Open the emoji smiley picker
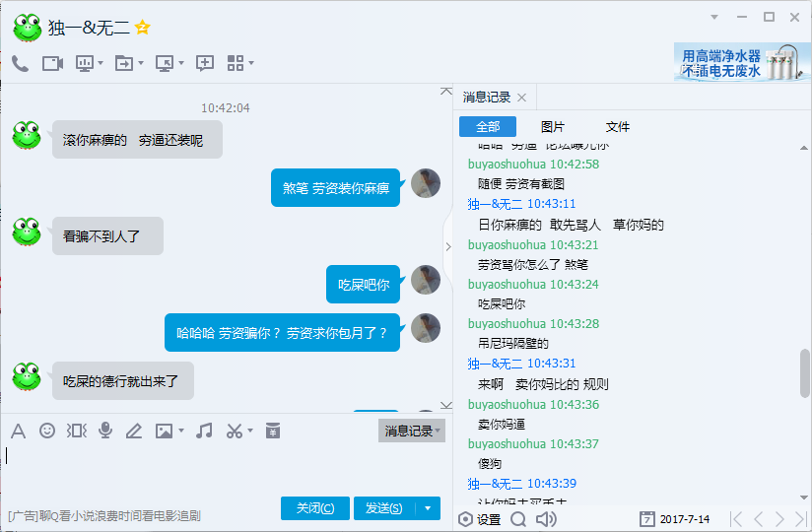 (47, 431)
